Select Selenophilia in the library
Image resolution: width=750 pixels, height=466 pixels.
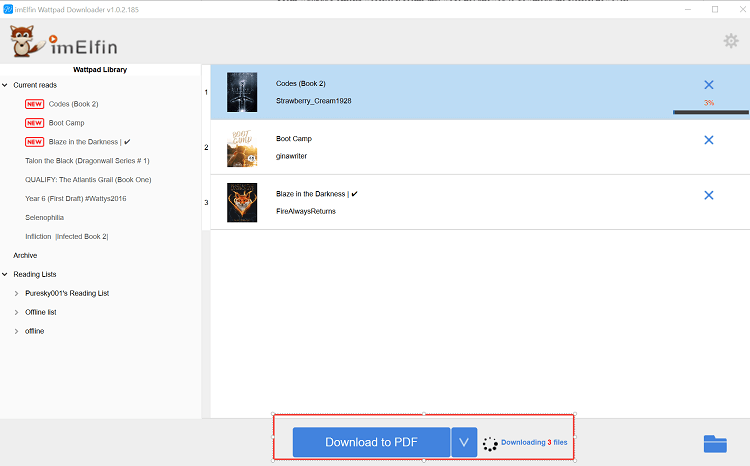[44, 217]
